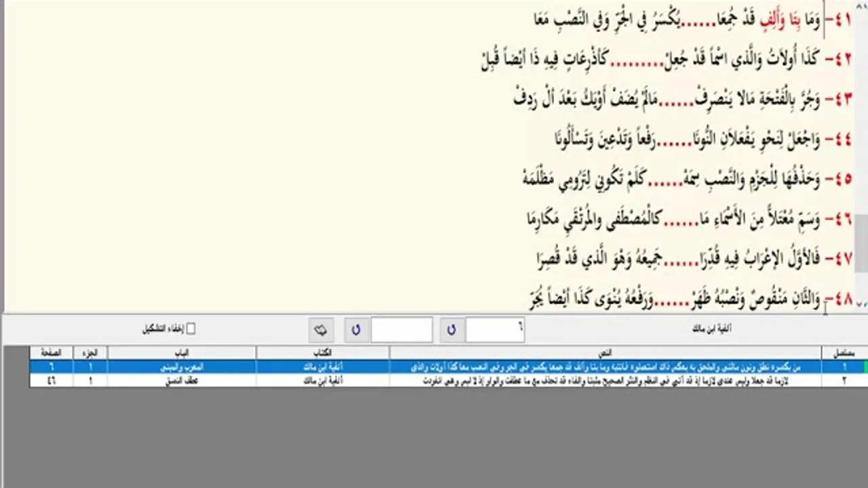The image size is (868, 488).
Task: Click page number ٤٦ in results table
Action: click(x=51, y=380)
